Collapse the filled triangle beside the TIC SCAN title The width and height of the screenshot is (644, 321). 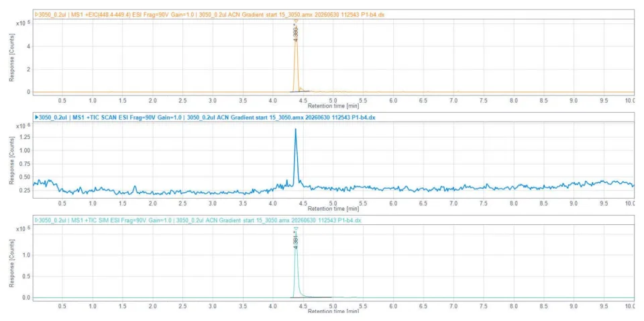tap(36, 117)
